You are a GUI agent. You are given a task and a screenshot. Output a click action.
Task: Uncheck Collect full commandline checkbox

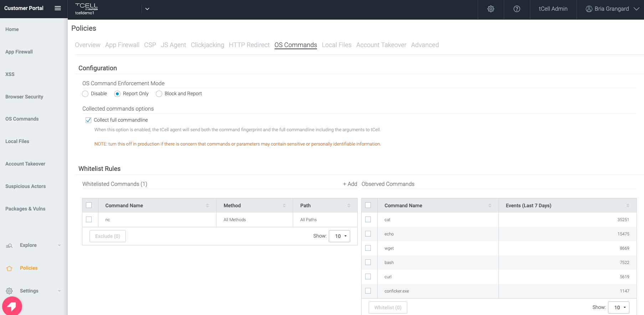click(x=88, y=120)
